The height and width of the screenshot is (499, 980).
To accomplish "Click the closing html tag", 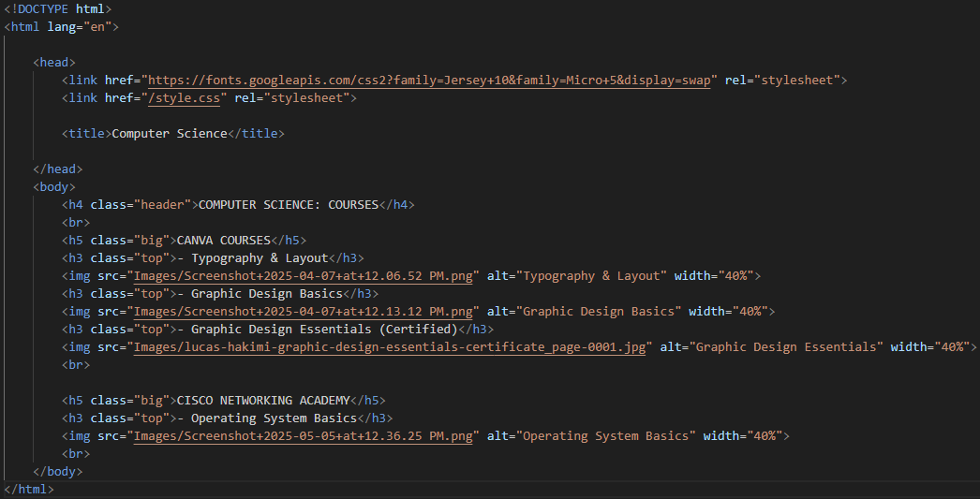I will point(29,490).
